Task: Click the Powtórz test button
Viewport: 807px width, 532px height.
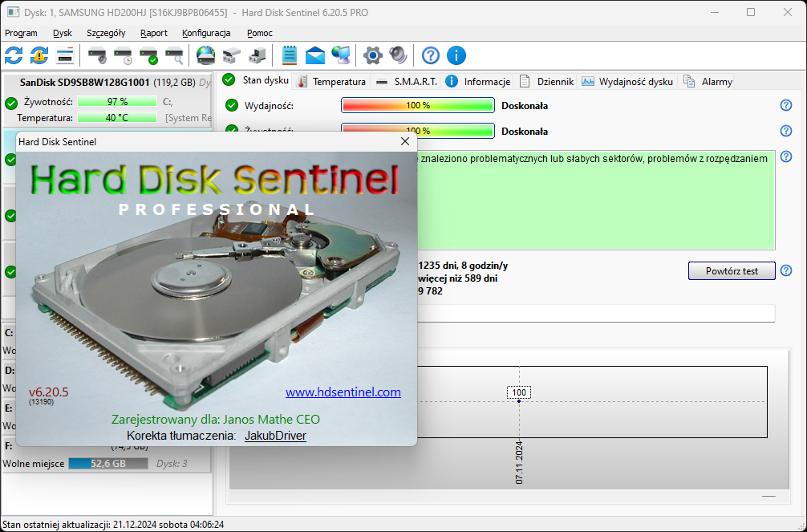Action: 732,271
